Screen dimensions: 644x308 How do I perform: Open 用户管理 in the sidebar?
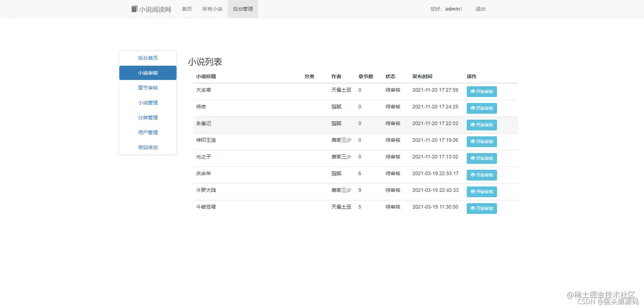click(x=148, y=132)
